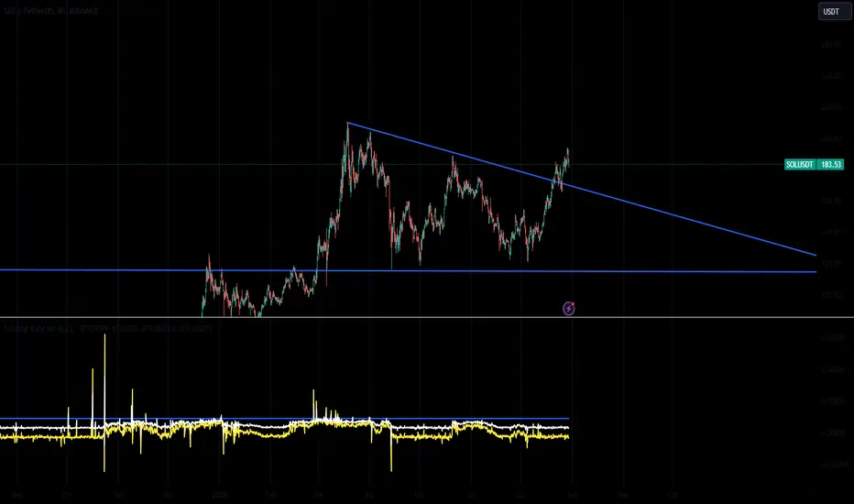Click the 183.53 current price tag
This screenshot has height=504, width=854.
coord(830,164)
